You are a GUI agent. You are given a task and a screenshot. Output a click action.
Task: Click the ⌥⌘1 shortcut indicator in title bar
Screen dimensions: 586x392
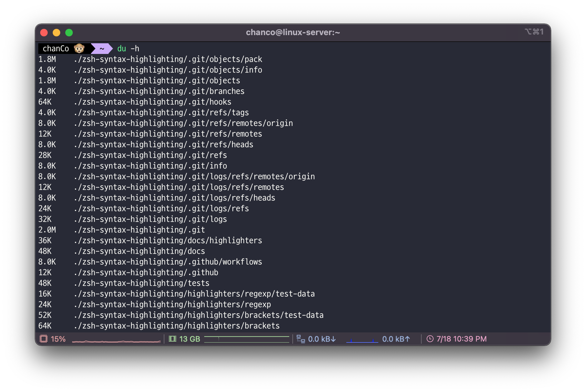(534, 32)
